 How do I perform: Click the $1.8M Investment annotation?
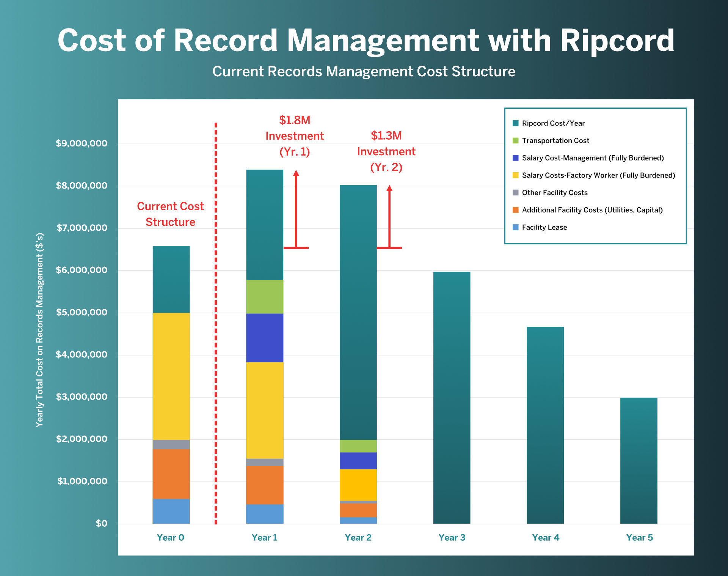click(295, 136)
